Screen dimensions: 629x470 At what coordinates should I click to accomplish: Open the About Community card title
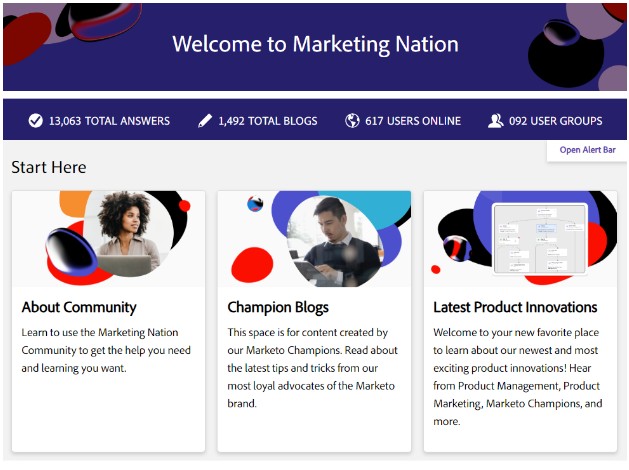tap(79, 307)
